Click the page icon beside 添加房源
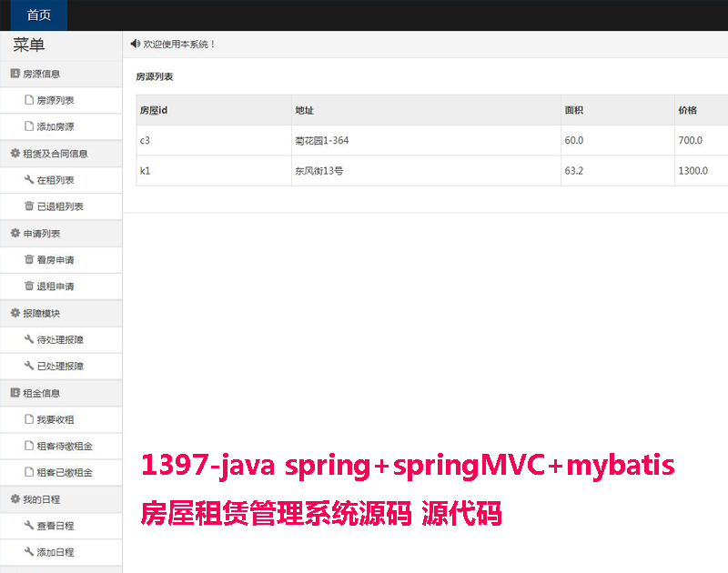728x573 pixels. (x=29, y=126)
